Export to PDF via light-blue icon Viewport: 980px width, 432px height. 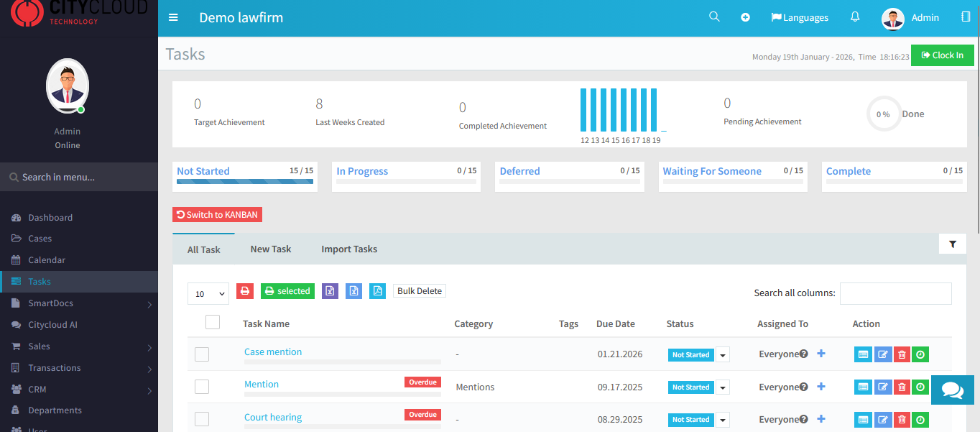coord(377,291)
